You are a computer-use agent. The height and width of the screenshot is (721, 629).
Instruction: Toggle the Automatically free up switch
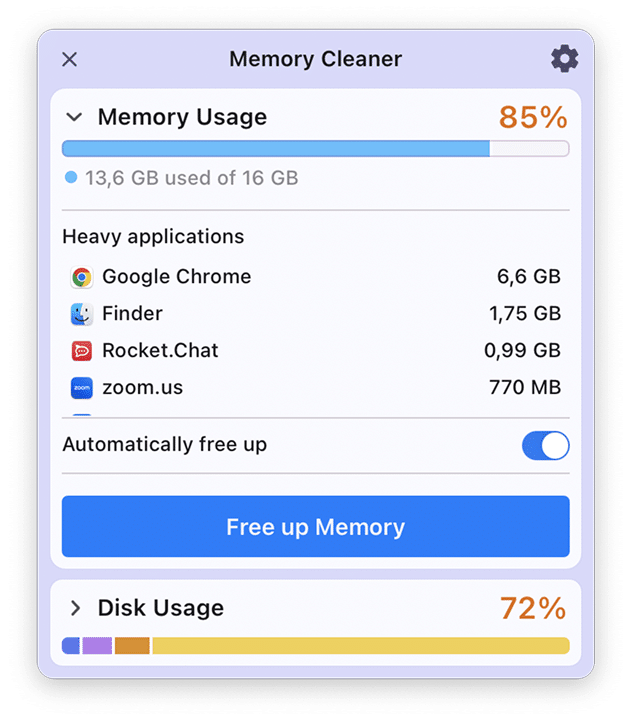click(x=545, y=445)
